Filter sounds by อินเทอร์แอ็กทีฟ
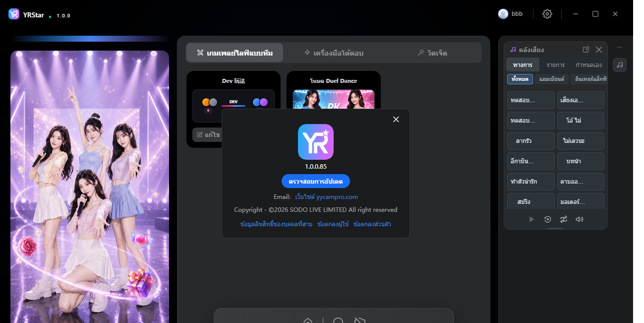644x323 pixels. point(589,79)
